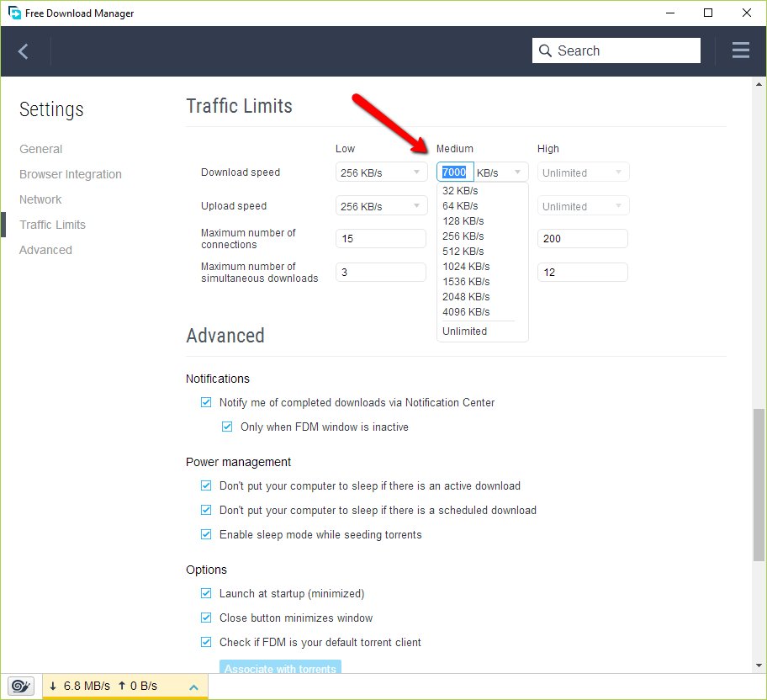Minimize the Free Download Manager window
767x700 pixels.
click(670, 13)
